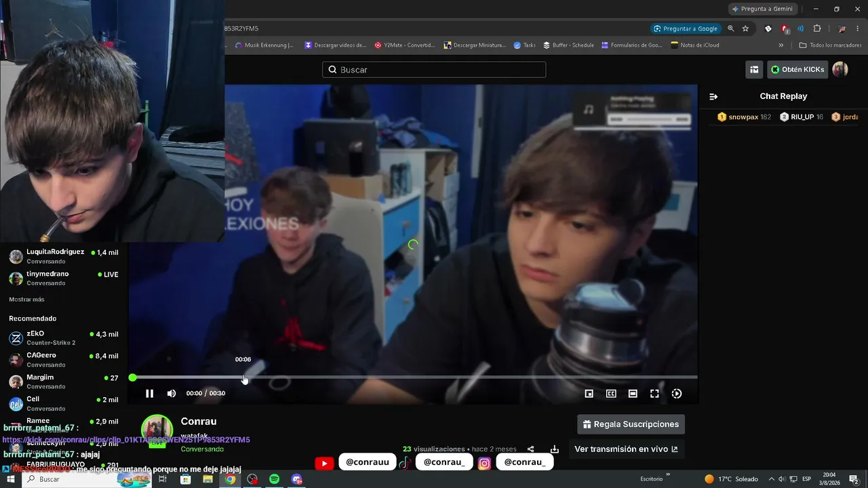
Task: Open Microsoft Store from taskbar
Action: tap(185, 479)
